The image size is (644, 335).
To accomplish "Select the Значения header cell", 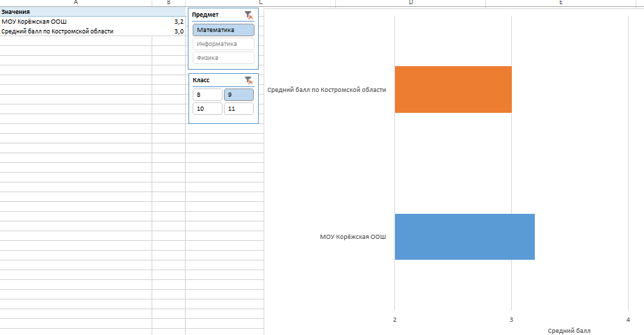I will tap(76, 12).
